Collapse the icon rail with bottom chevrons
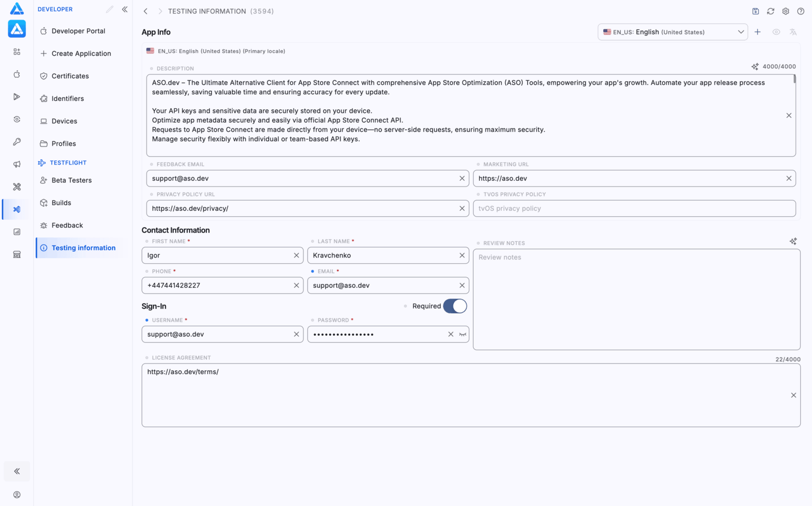Image resolution: width=812 pixels, height=506 pixels. pos(17,471)
